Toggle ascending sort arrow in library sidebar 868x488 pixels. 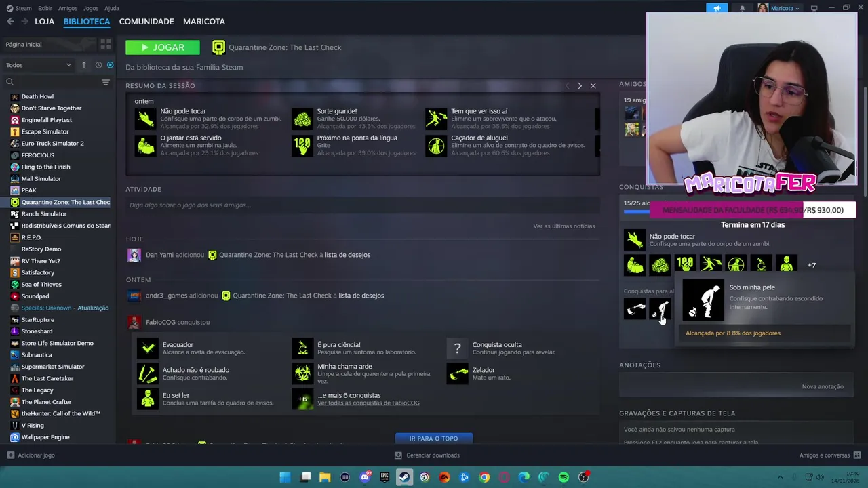click(x=84, y=65)
